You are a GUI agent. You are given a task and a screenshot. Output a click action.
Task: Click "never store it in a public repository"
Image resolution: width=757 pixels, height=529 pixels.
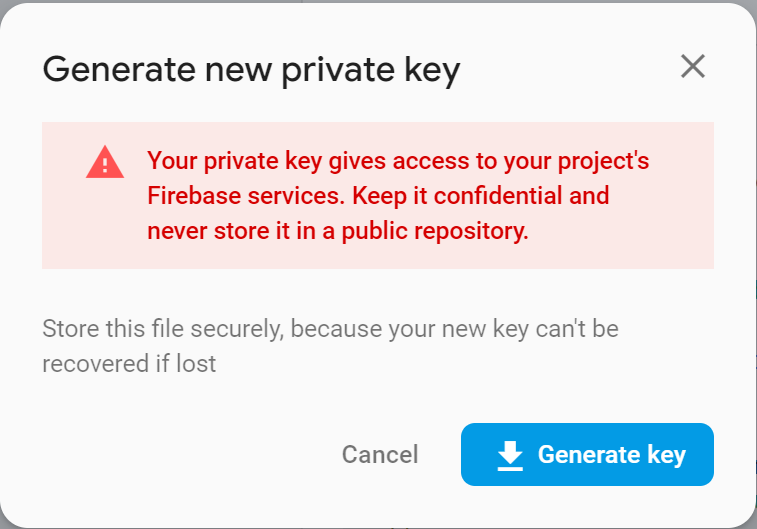pyautogui.click(x=337, y=231)
